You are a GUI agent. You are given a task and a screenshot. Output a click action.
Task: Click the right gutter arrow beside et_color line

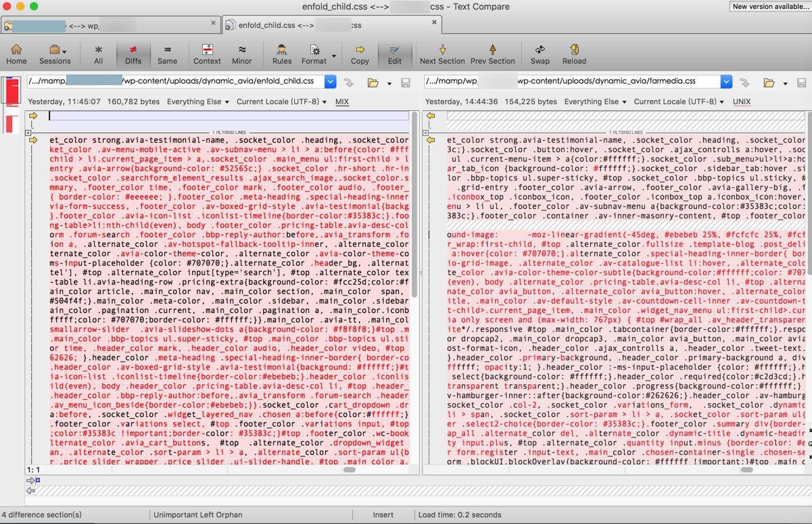tap(431, 140)
